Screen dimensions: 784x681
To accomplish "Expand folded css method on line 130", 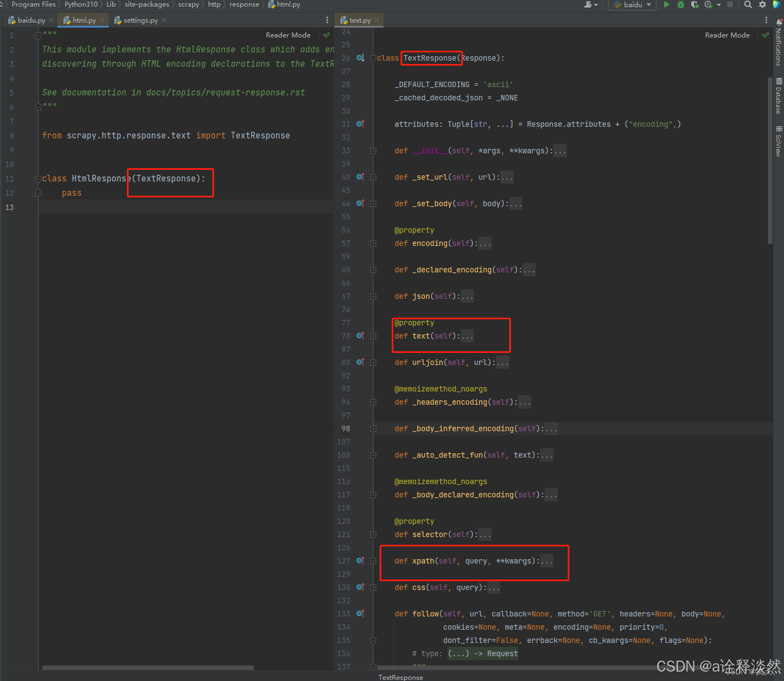I will tap(374, 587).
